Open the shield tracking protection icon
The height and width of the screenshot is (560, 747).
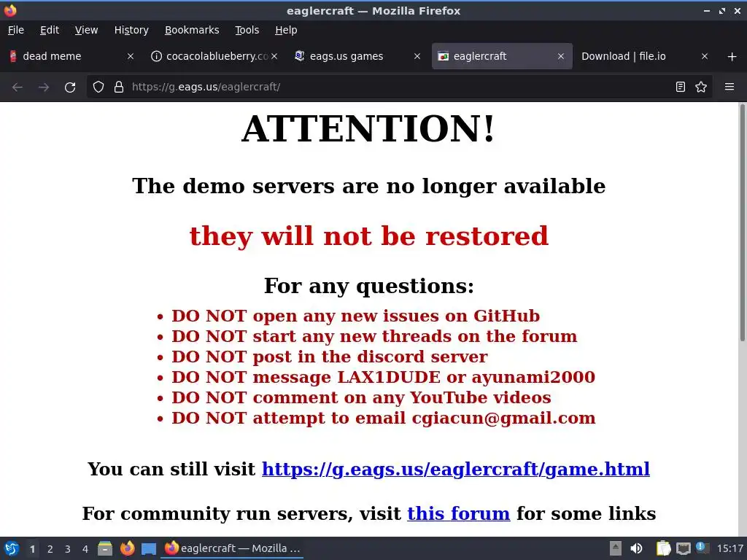pos(98,87)
